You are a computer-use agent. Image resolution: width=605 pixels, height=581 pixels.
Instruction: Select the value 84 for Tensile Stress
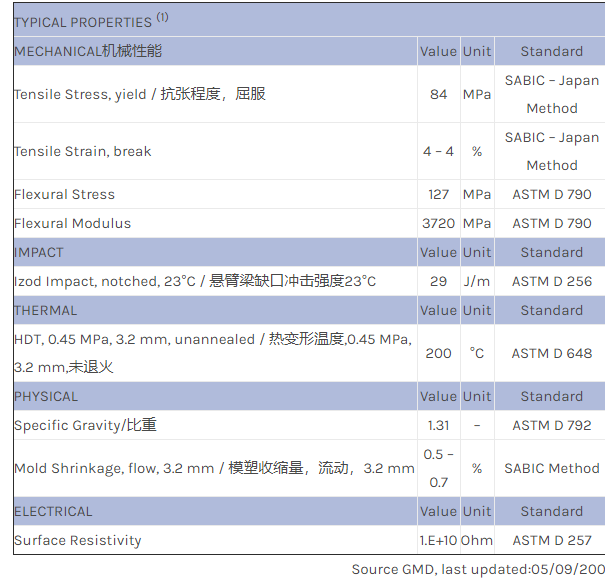(x=438, y=94)
